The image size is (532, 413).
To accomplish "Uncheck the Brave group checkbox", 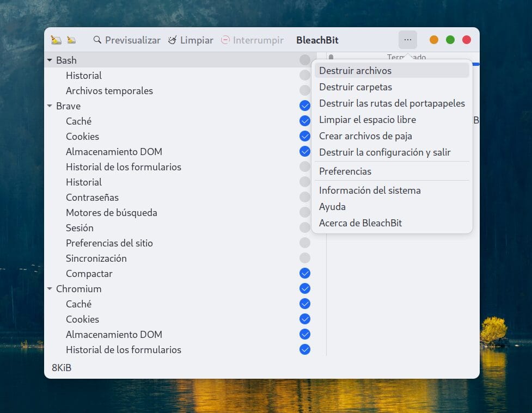I will 305,106.
